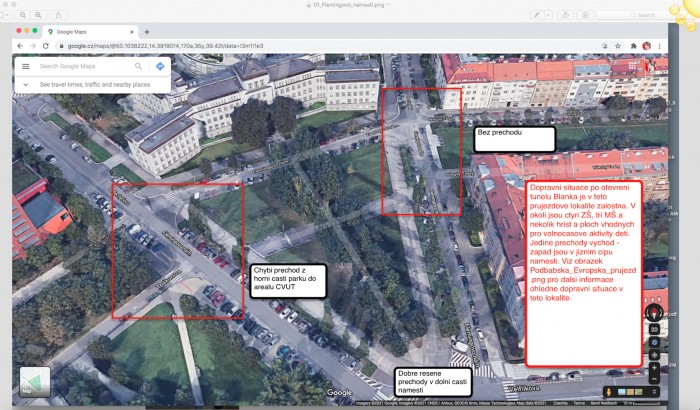Click Preview's share icon beside zoom buttons
Viewport: 700px width, 410px height.
pos(58,15)
